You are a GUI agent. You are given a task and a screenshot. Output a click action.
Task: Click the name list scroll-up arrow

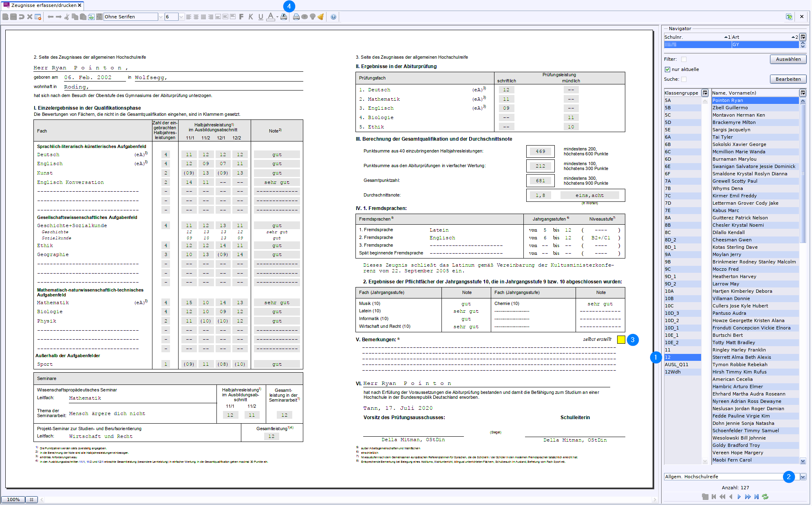(803, 101)
